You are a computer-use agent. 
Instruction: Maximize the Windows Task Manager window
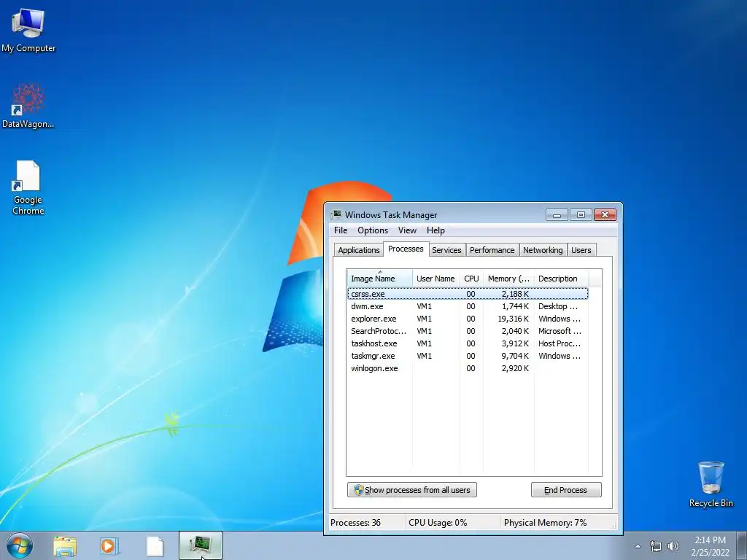click(x=581, y=215)
